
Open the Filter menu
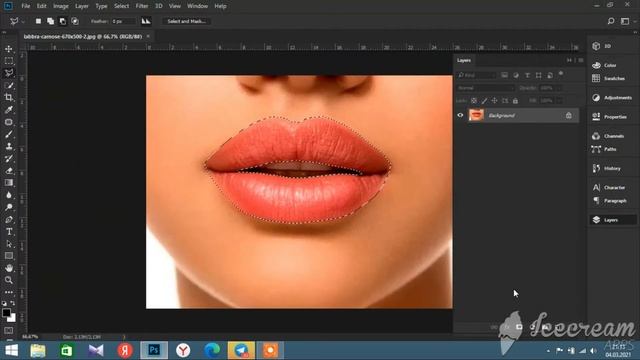(x=142, y=6)
